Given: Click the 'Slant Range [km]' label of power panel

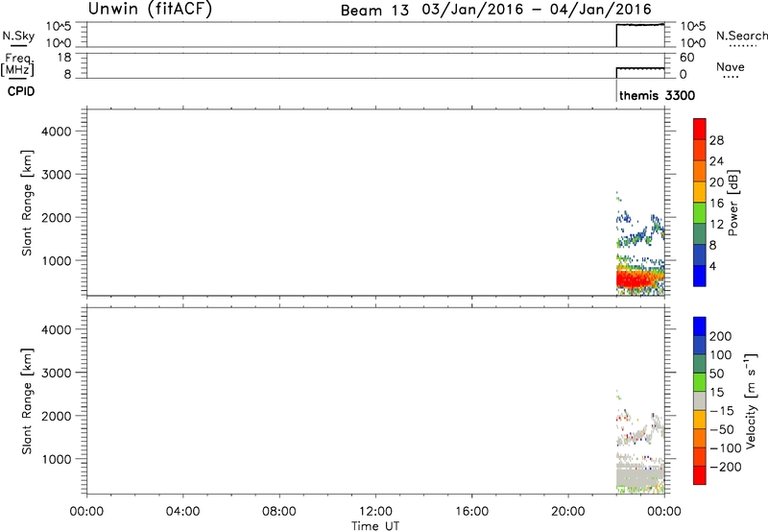Looking at the screenshot, I should pos(27,203).
